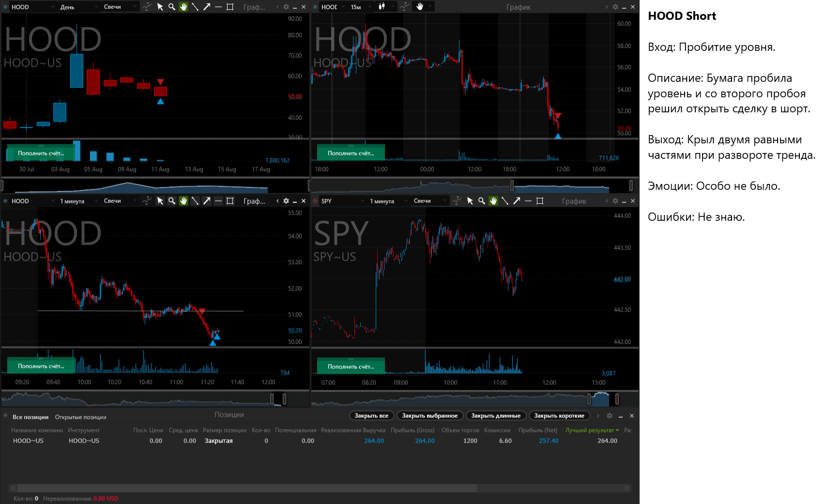Switch to the Все позиции tab
Image resolution: width=826 pixels, height=504 pixels.
click(31, 417)
